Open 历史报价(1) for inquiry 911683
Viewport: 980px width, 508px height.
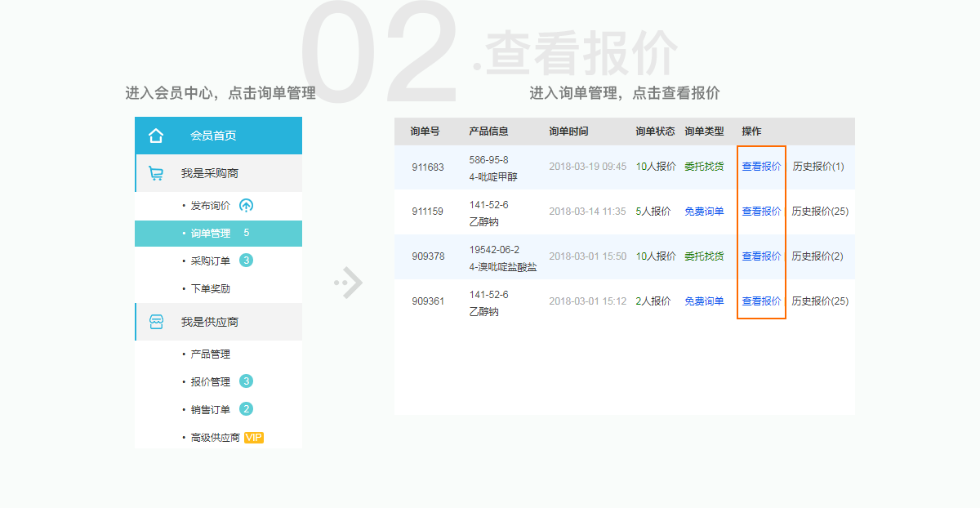818,167
